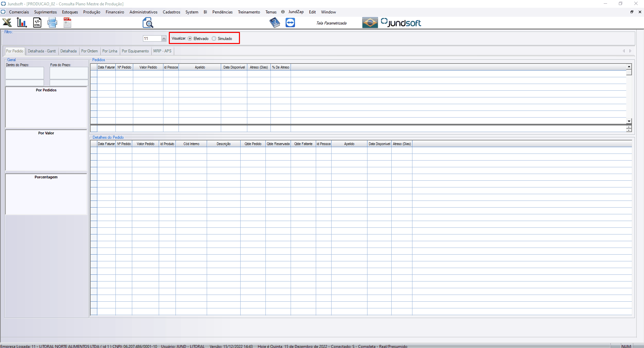
Task: Open the Produção menu
Action: (92, 12)
